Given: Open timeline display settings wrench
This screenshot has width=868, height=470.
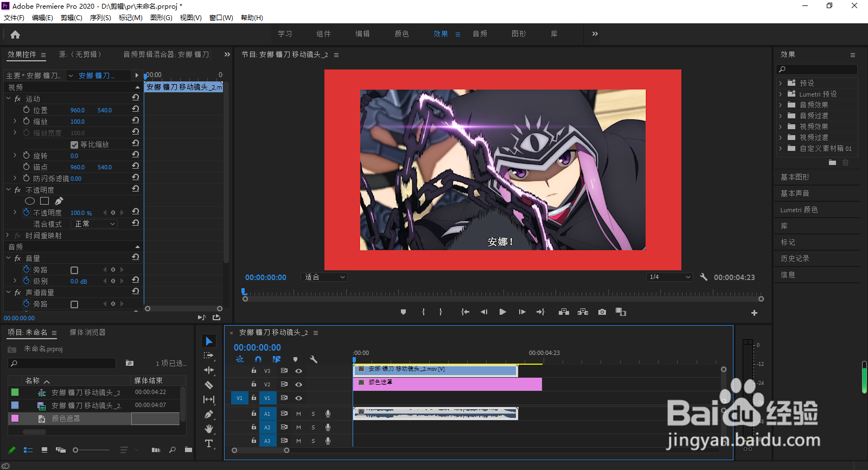Looking at the screenshot, I should tap(314, 359).
